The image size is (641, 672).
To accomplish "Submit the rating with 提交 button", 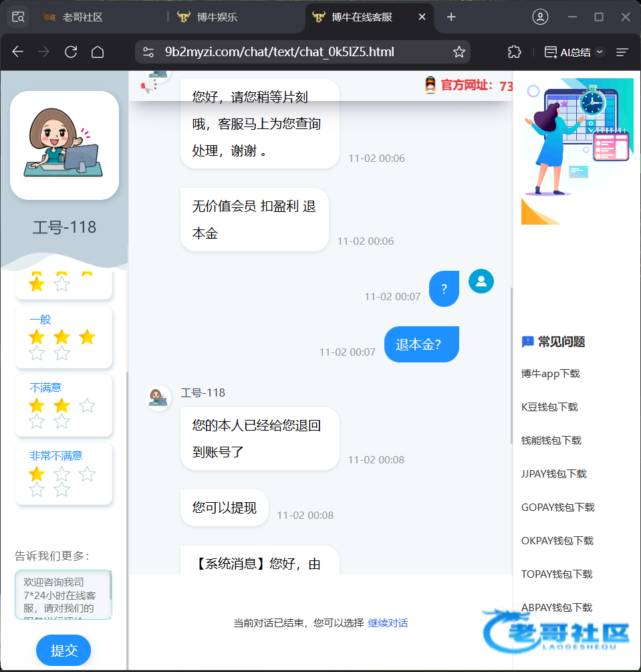I will point(63,651).
